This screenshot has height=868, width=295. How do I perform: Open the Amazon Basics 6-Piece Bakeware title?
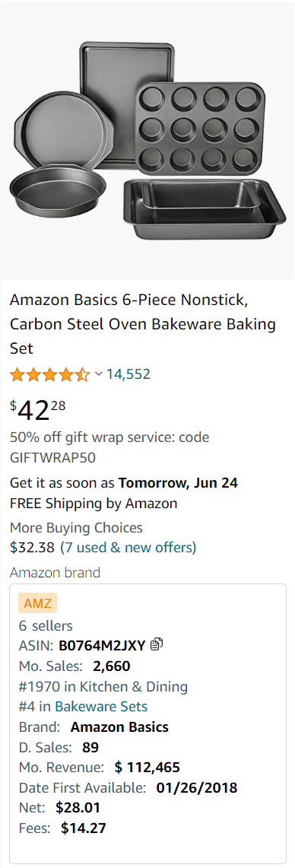(x=143, y=324)
